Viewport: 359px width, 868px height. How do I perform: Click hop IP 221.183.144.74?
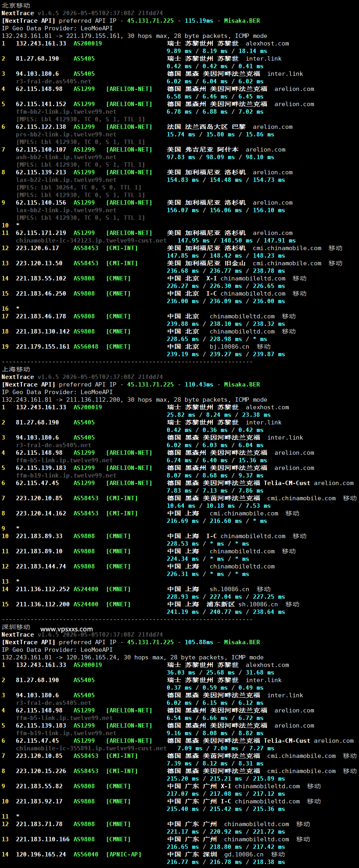point(41,566)
